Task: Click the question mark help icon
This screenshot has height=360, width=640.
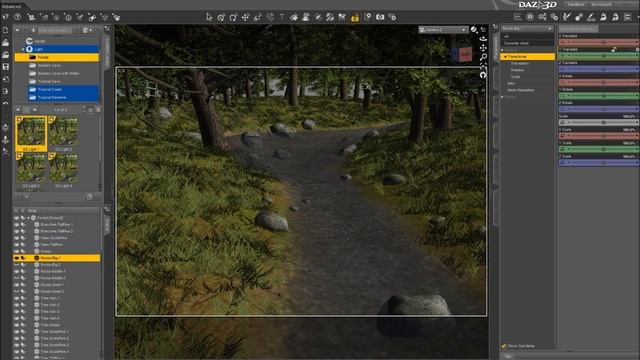Action: (18, 17)
